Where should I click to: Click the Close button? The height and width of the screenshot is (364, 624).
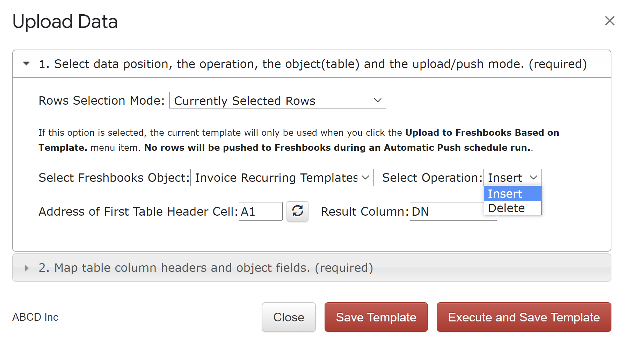[x=289, y=317]
